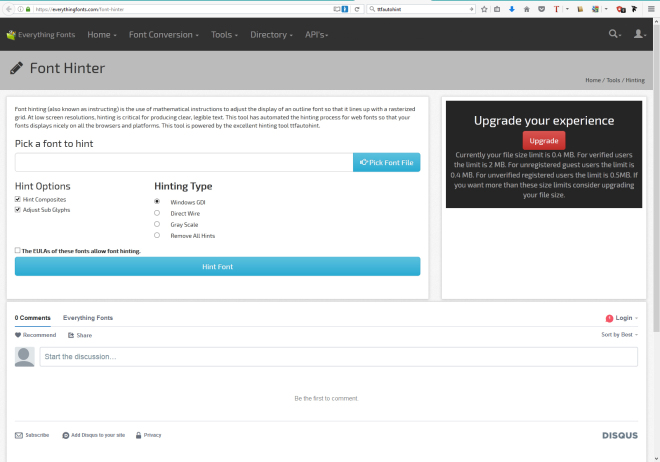Click the green padlock security icon
The image size is (660, 462).
pos(28,9)
